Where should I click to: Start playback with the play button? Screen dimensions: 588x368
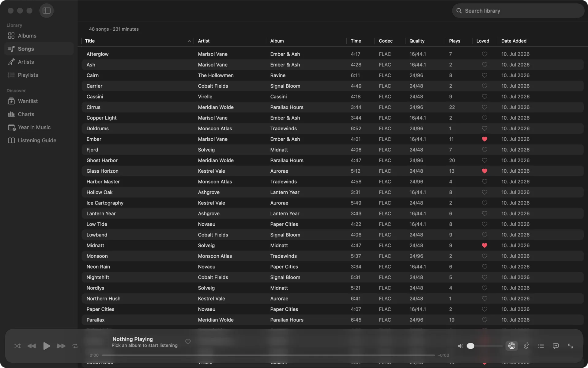pos(47,346)
